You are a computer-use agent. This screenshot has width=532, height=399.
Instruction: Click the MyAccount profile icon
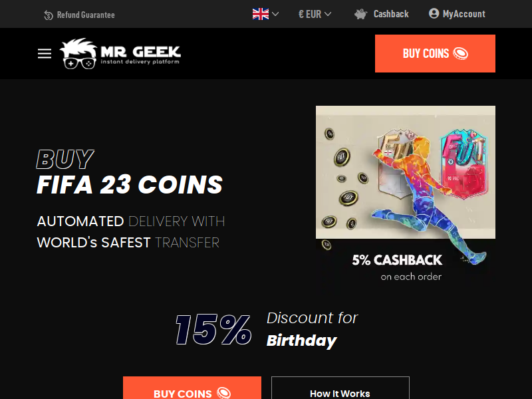pyautogui.click(x=434, y=13)
